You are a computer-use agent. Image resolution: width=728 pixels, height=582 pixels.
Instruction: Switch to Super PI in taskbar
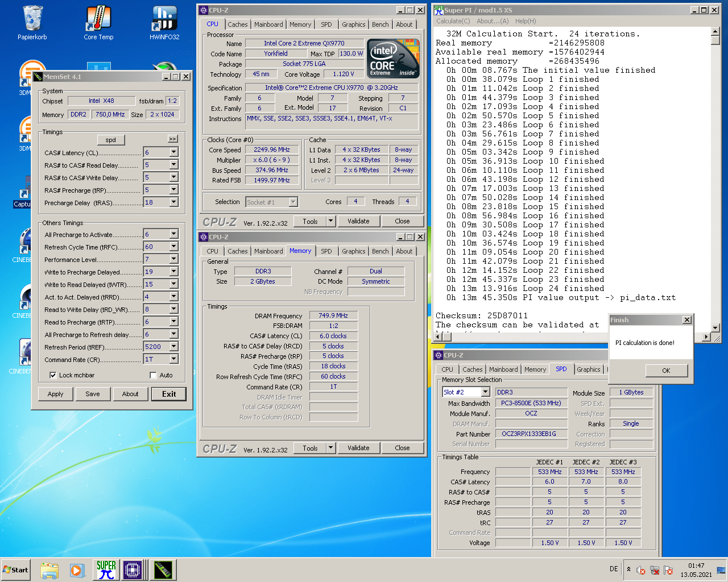[x=106, y=570]
